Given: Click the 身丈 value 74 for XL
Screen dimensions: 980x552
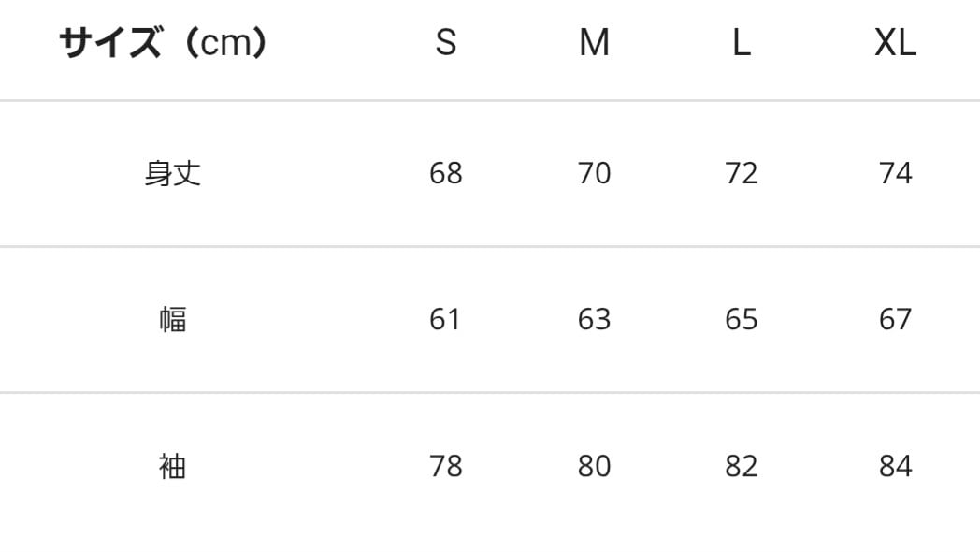Looking at the screenshot, I should coord(895,173).
